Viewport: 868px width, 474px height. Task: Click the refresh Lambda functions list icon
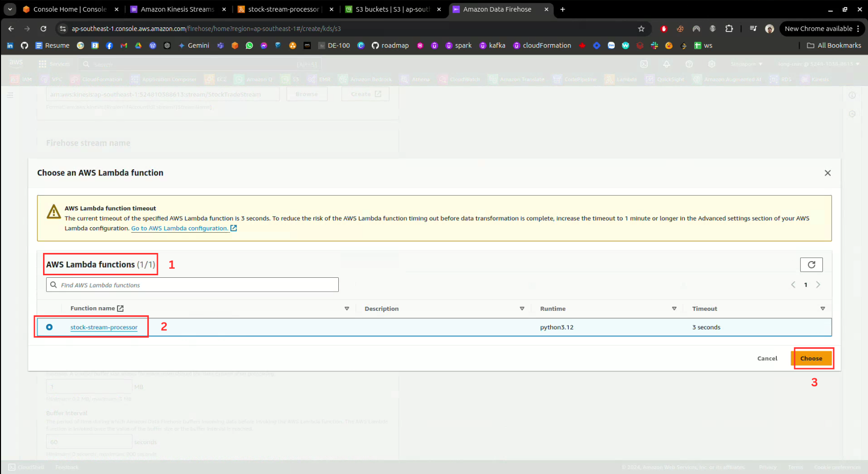(811, 265)
